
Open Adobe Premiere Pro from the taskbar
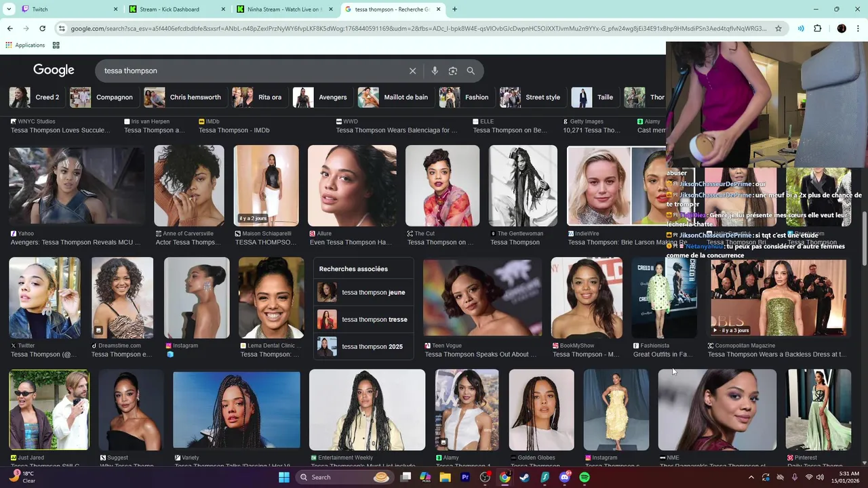(465, 477)
